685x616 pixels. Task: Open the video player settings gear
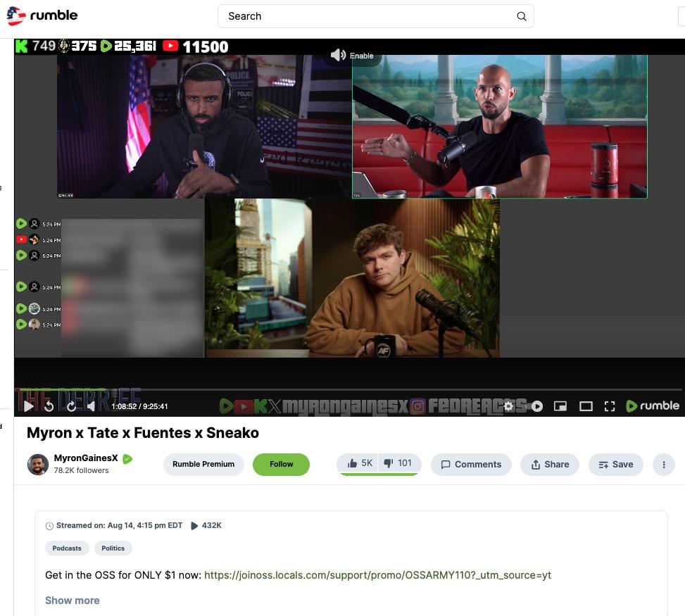pos(508,406)
